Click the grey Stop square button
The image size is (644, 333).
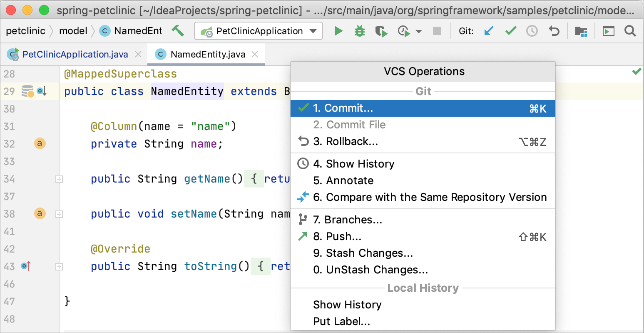(437, 31)
